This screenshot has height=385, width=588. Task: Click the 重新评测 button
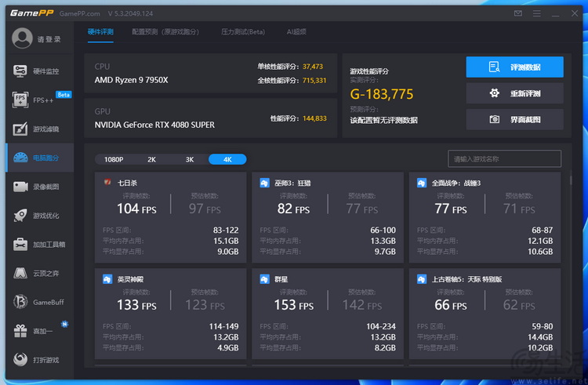(x=514, y=93)
